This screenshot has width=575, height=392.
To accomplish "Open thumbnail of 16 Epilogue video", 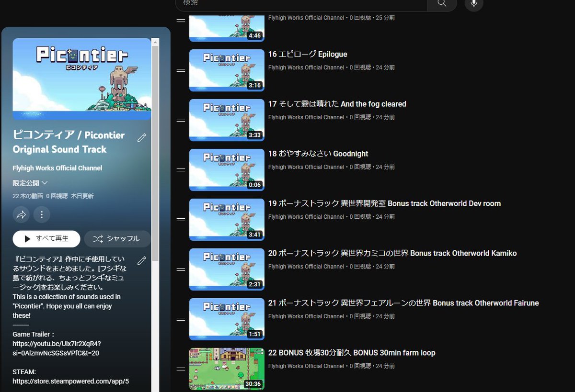I will point(227,70).
